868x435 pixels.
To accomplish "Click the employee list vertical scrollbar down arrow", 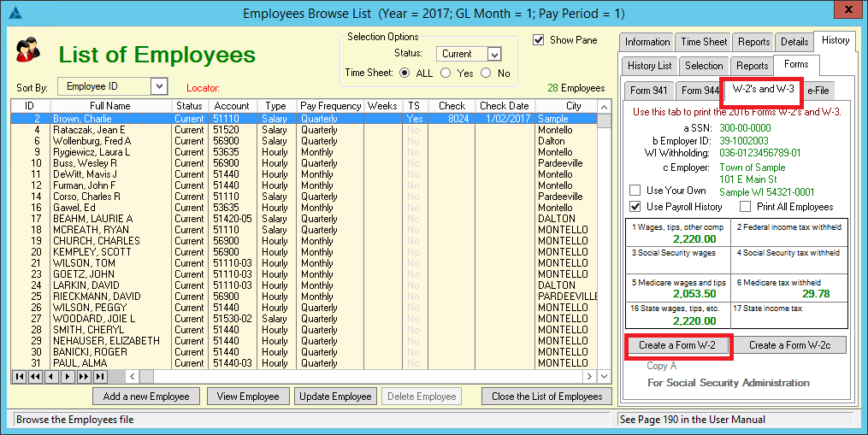I will (605, 376).
